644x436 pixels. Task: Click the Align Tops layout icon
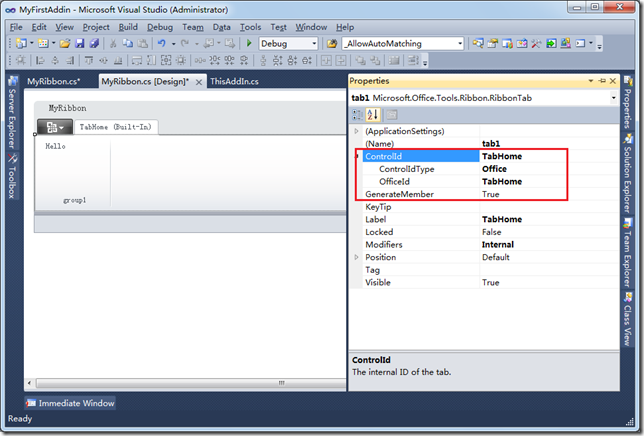coord(88,61)
